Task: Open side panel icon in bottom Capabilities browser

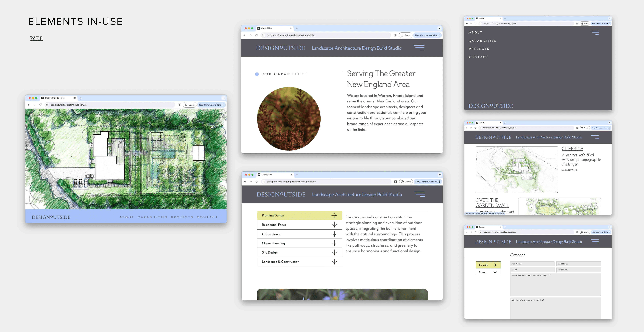Action: tap(396, 182)
